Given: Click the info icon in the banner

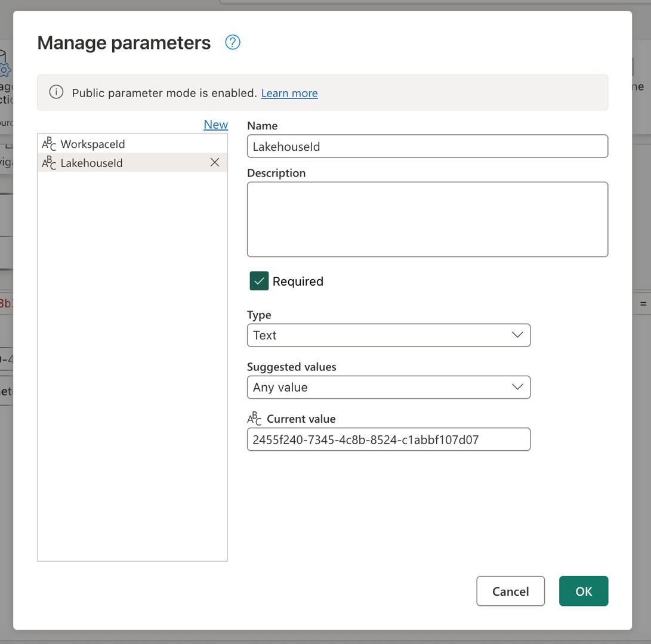Looking at the screenshot, I should coord(55,92).
